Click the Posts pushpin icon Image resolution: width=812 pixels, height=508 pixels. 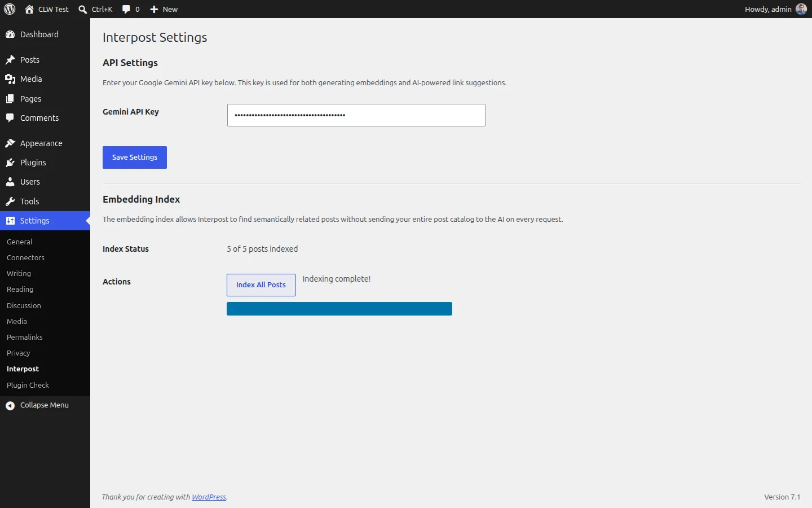pos(10,60)
